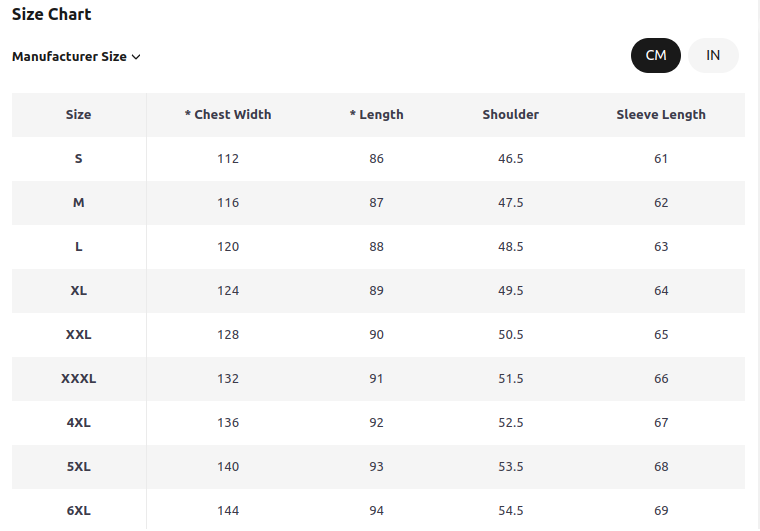
Task: Click shoulder value 50.5
Action: click(x=511, y=335)
